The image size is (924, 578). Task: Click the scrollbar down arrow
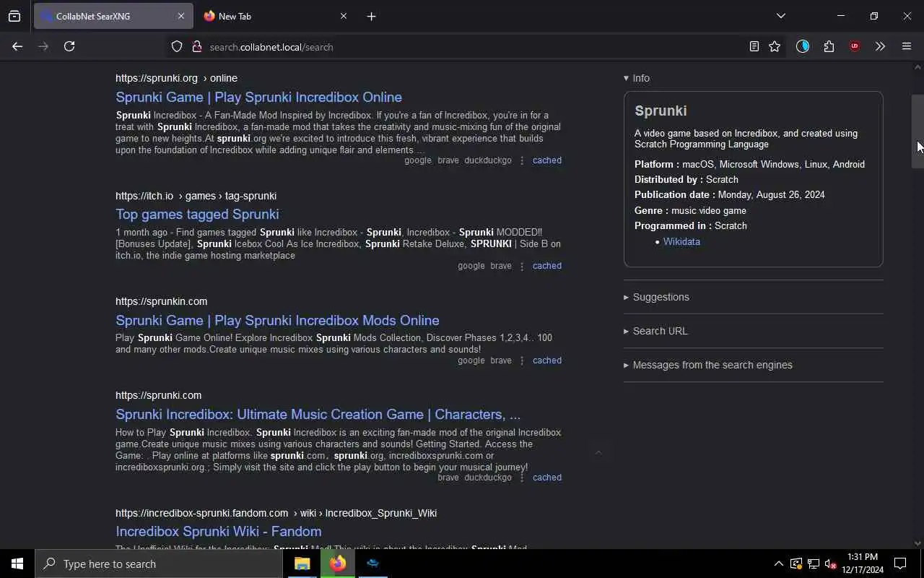coord(918,543)
